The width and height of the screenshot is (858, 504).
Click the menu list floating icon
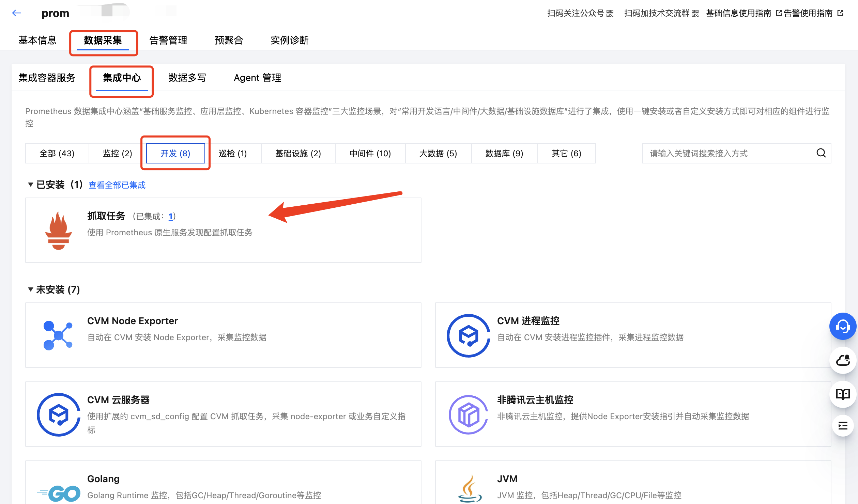(x=843, y=425)
